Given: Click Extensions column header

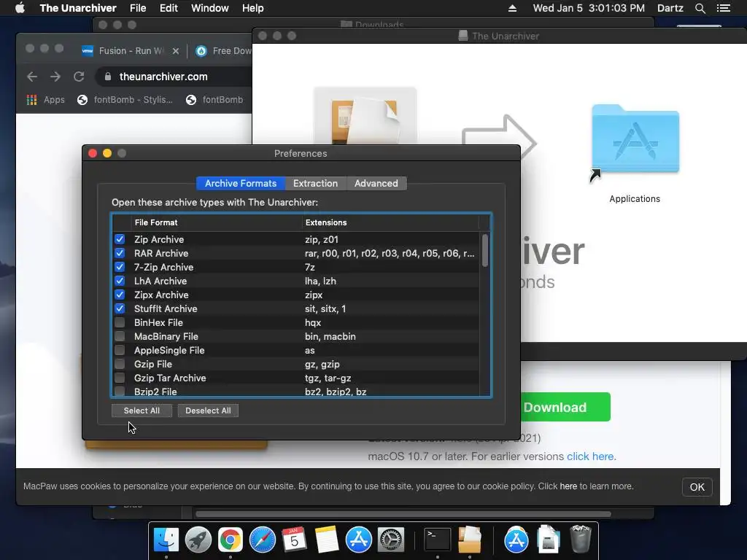Looking at the screenshot, I should [x=391, y=222].
